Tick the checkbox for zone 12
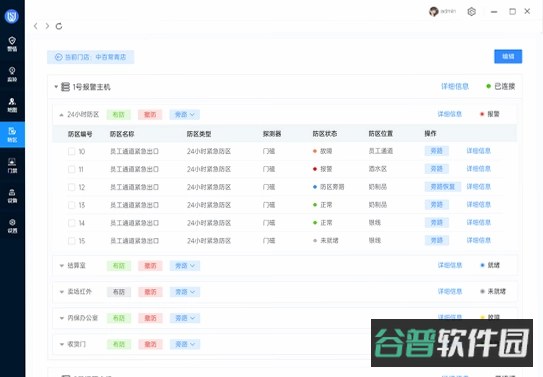Viewport: 543px width, 377px height. point(71,187)
